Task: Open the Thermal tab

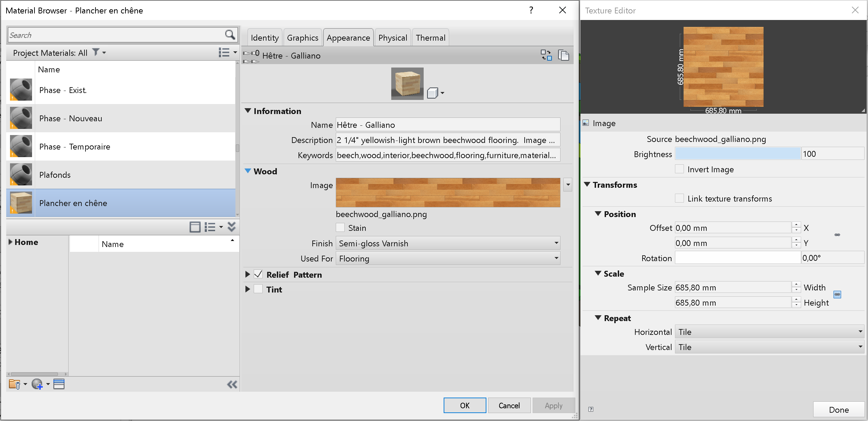Action: tap(430, 38)
